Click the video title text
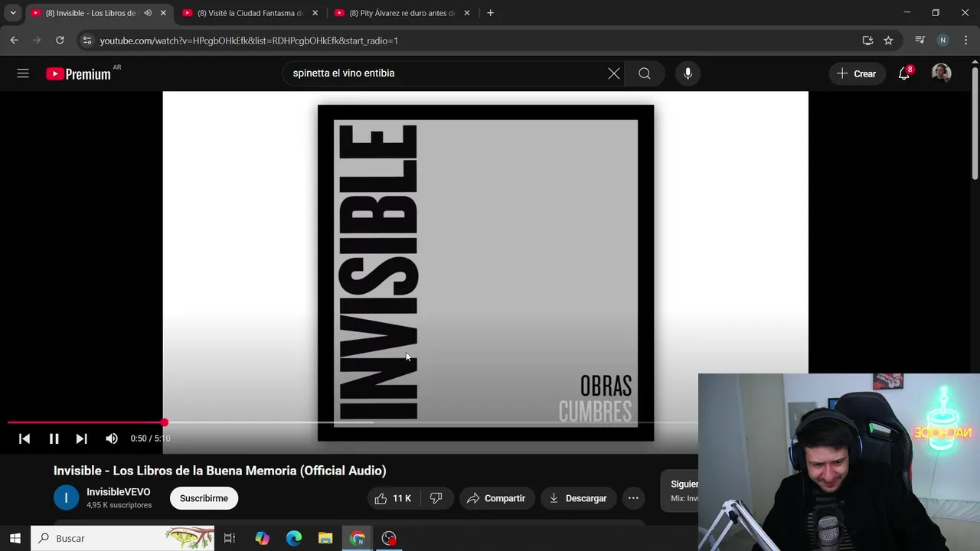 coord(220,471)
